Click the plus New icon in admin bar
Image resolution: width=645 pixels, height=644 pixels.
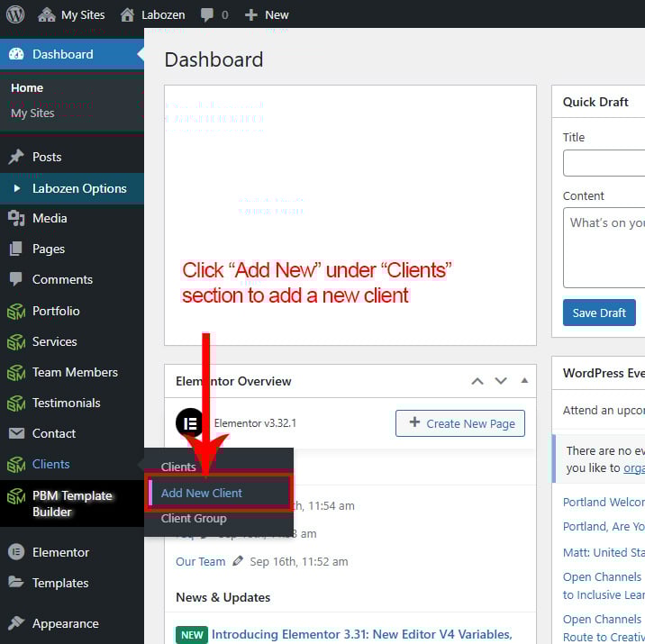[x=251, y=14]
